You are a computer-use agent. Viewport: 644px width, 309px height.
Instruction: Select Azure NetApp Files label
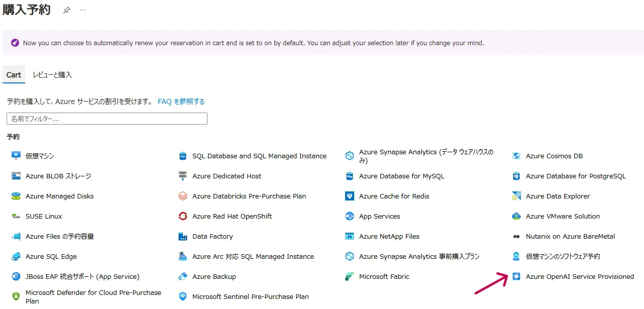[389, 236]
